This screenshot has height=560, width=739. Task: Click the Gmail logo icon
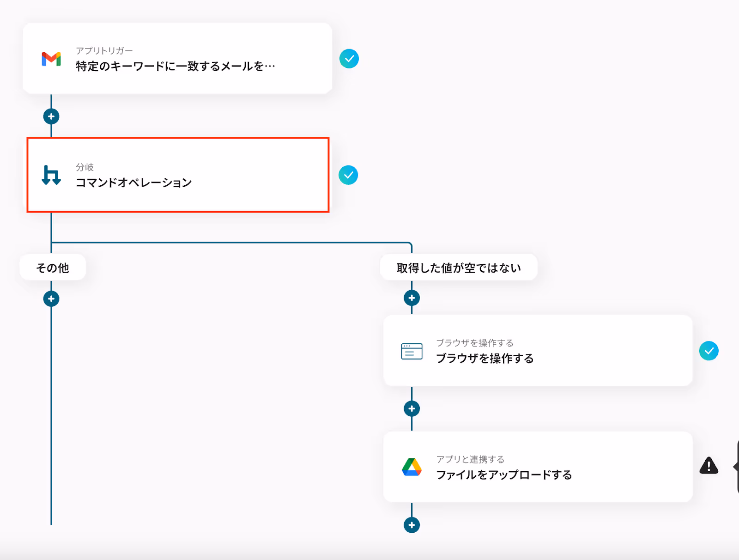(x=51, y=59)
